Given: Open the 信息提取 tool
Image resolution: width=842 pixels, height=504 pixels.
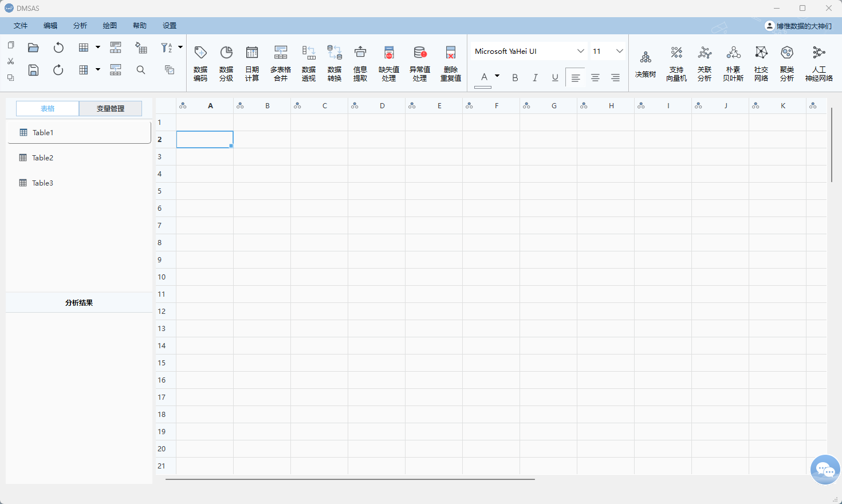Looking at the screenshot, I should point(360,64).
